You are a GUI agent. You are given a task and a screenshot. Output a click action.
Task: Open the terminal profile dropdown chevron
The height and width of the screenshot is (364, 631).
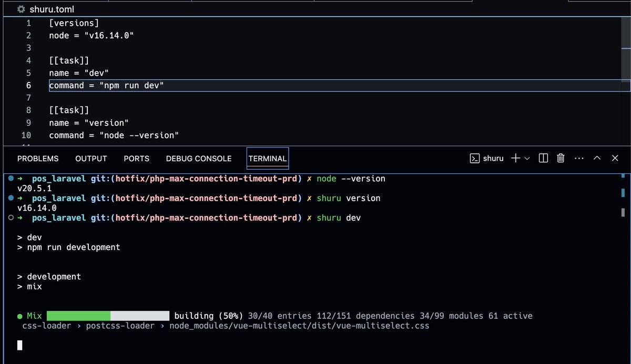[528, 158]
